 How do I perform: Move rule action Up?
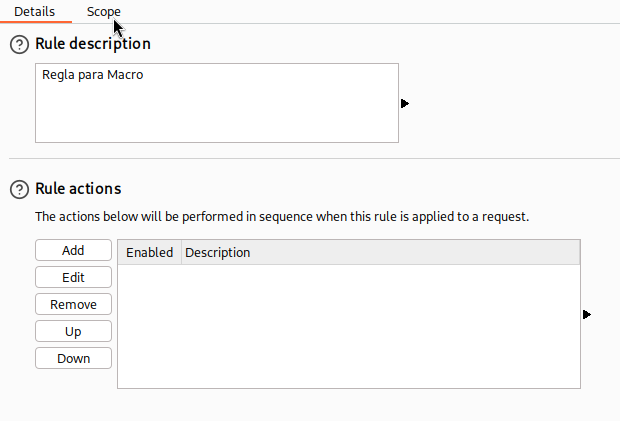point(73,331)
